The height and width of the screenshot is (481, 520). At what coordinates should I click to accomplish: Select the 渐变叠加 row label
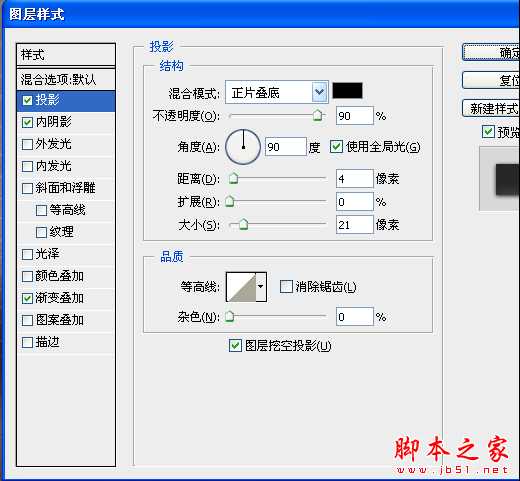[60, 298]
